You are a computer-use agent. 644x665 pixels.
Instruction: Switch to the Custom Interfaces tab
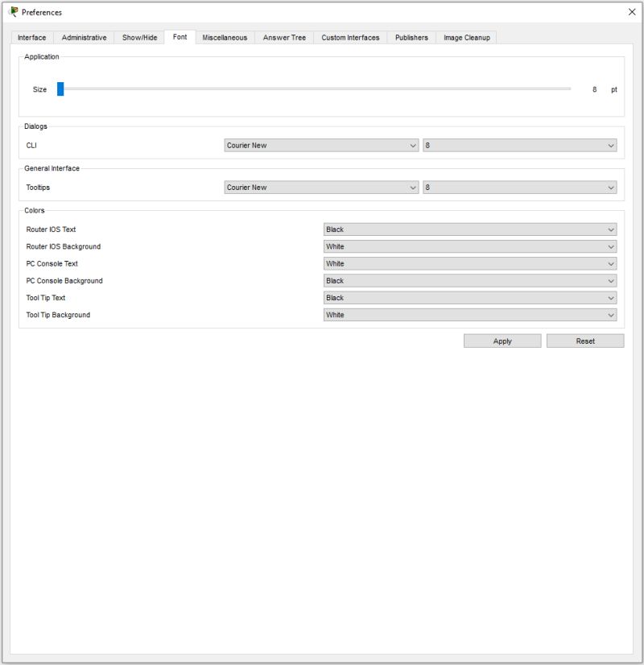point(349,37)
